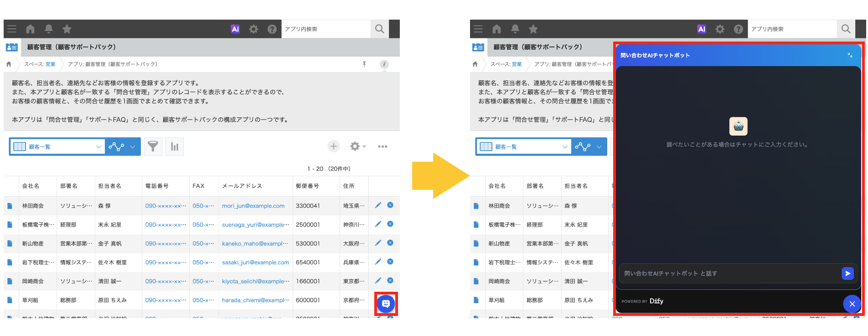Screen dimensions: 868x336
Task: Click the 草刈組 company cell in the right screenshot
Action: [x=496, y=300]
